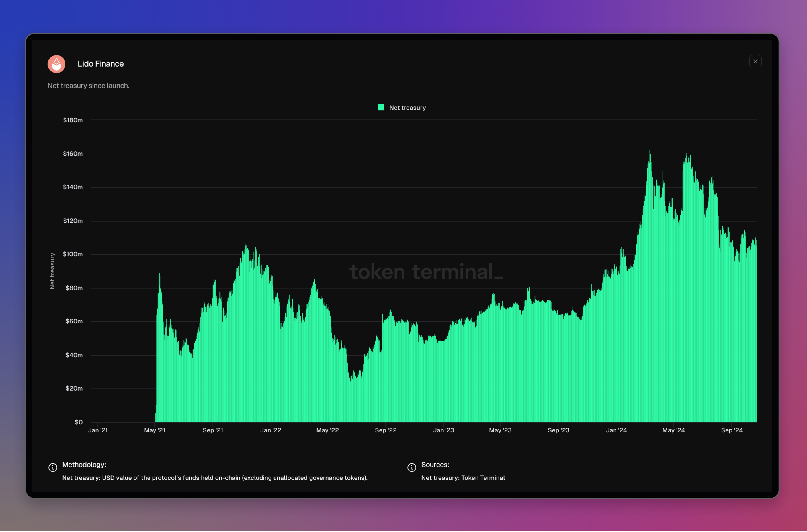This screenshot has width=807, height=532.
Task: Click the $100m y-axis label
Action: click(73, 254)
